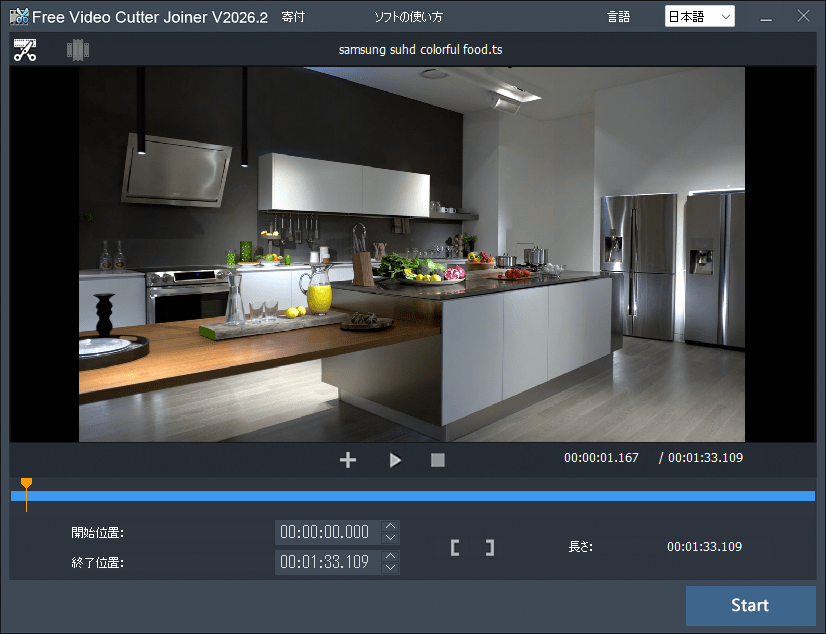The width and height of the screenshot is (826, 634).
Task: Set start point with left bracket icon
Action: point(455,548)
